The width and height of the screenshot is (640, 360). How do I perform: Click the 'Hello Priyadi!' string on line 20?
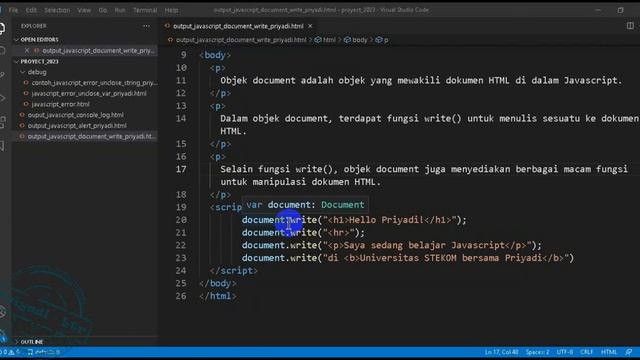tap(386, 220)
